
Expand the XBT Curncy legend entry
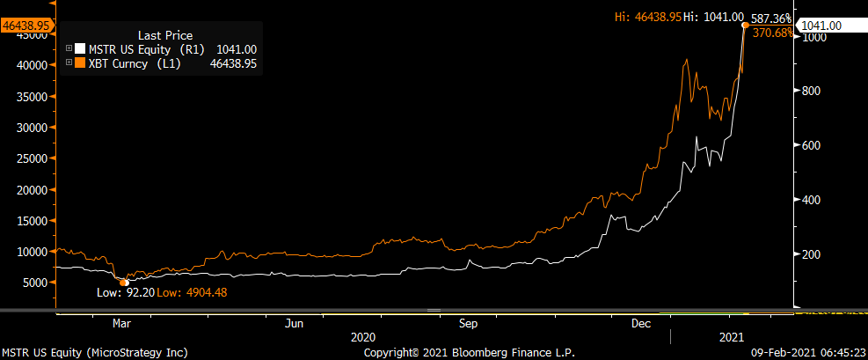(x=69, y=63)
